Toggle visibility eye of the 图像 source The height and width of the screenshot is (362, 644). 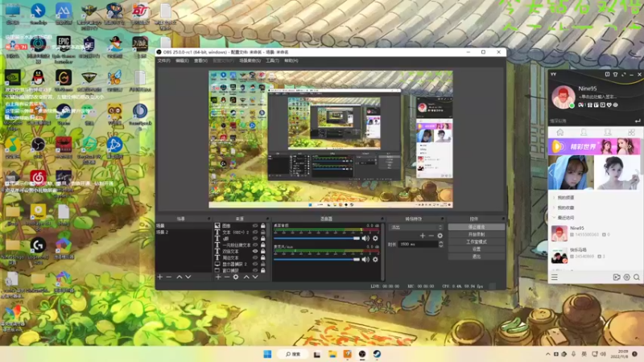(x=255, y=226)
